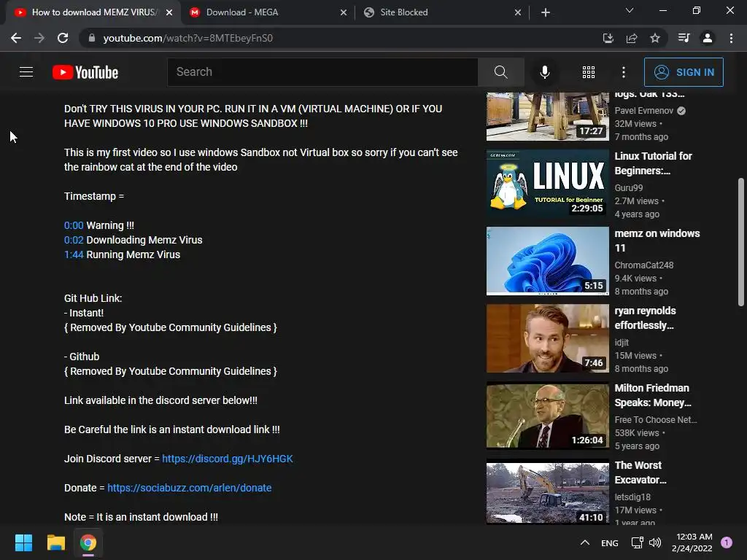Image resolution: width=747 pixels, height=560 pixels.
Task: Open YouTube settings three-dot menu
Action: tap(624, 72)
